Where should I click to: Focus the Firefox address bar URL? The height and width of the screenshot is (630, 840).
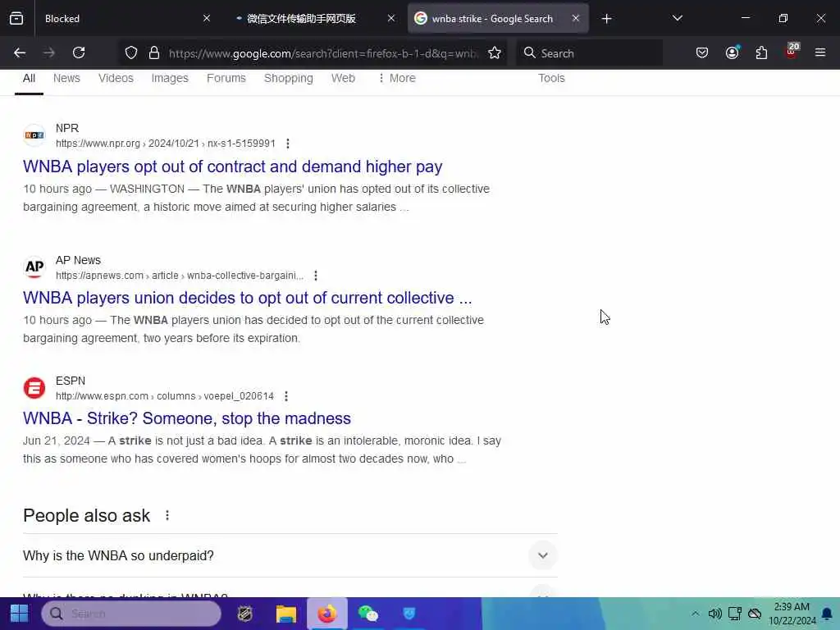(x=323, y=53)
